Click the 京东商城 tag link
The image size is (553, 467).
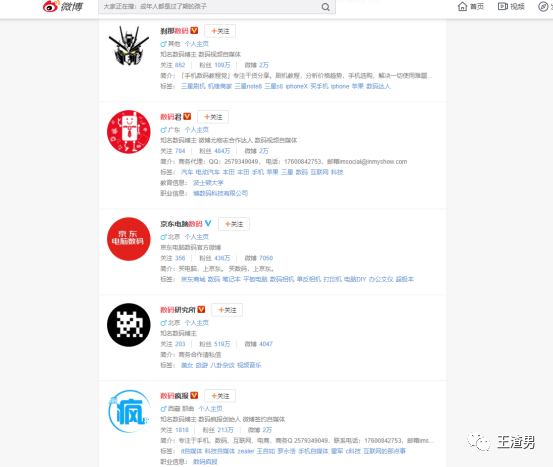click(x=193, y=279)
